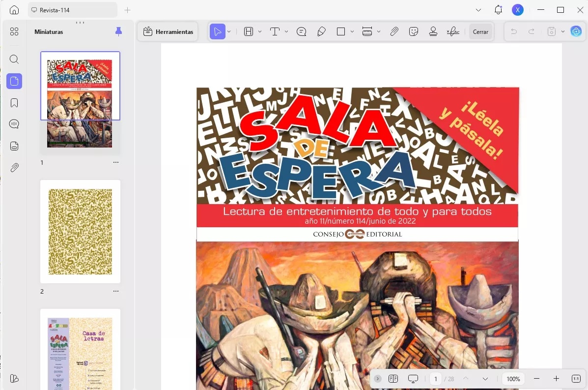Click the Cerrar button
The height and width of the screenshot is (390, 588).
[x=480, y=32]
